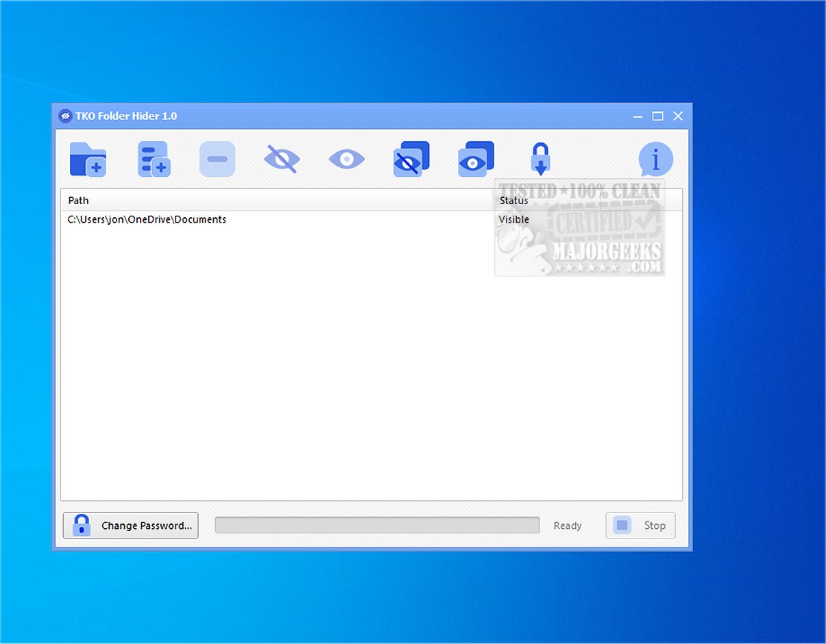Click the Stop button
Screen dimensions: 826x644
(x=640, y=525)
